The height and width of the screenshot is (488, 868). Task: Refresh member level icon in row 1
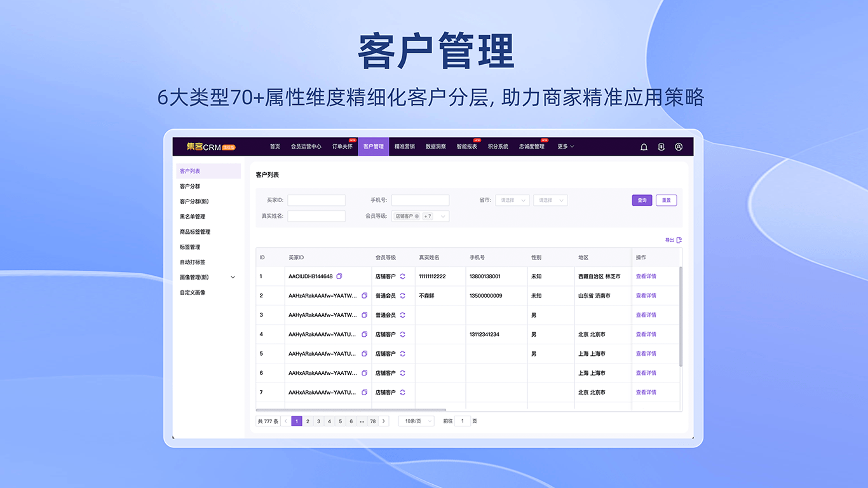coord(402,276)
